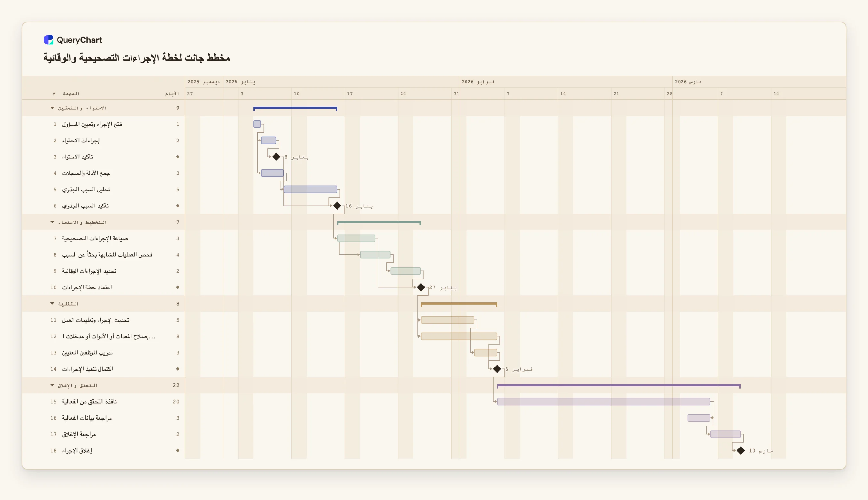Image resolution: width=868 pixels, height=500 pixels.
Task: Click the 6 فبراير milestone diamond
Action: coord(497,369)
